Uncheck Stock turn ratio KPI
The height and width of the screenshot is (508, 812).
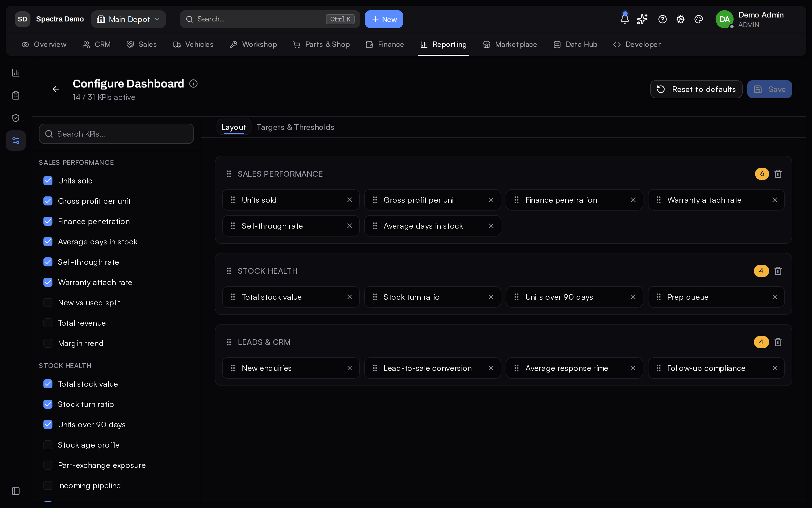coord(48,404)
